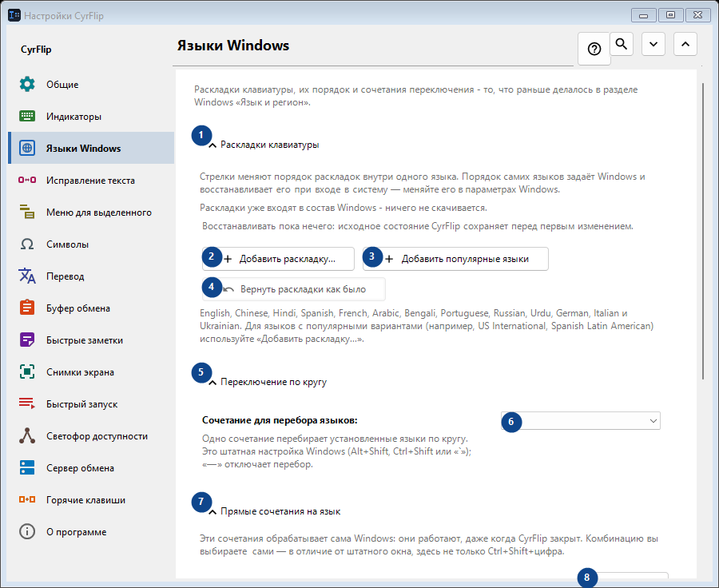Click the purple Быстрые заметки icon
Screen dimensions: 719x588
point(27,340)
